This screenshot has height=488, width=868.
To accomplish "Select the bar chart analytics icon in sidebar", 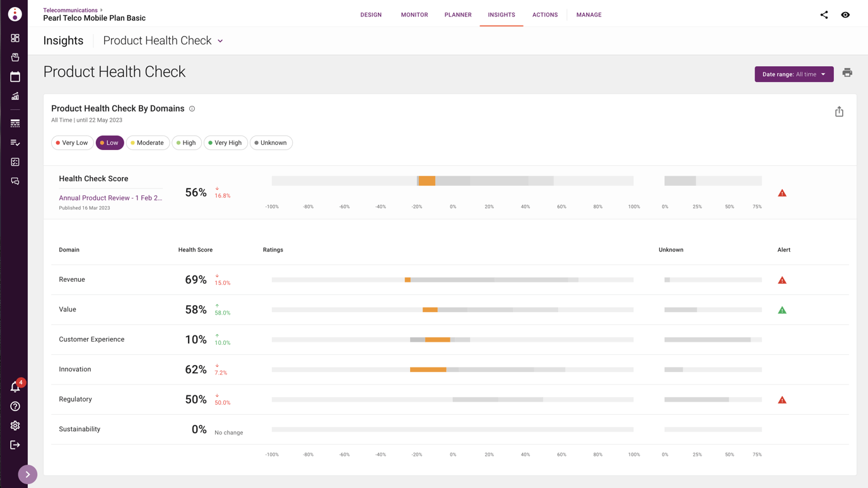I will [15, 96].
